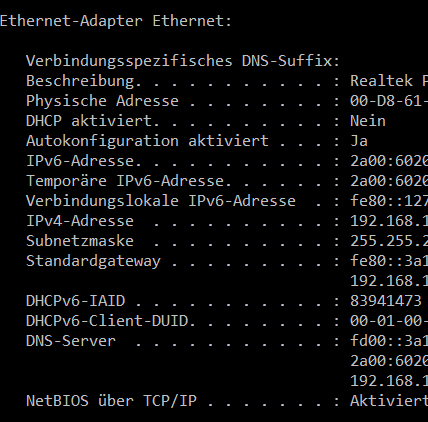The width and height of the screenshot is (428, 422).
Task: Click the 'IPv4-Adresse' label
Action: coord(80,221)
